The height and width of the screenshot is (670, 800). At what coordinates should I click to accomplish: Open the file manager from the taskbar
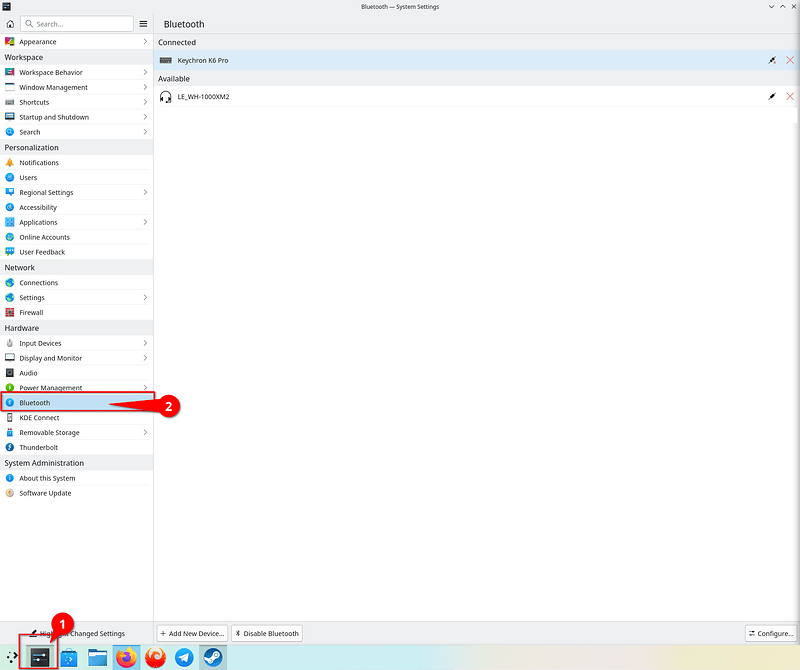click(x=97, y=657)
